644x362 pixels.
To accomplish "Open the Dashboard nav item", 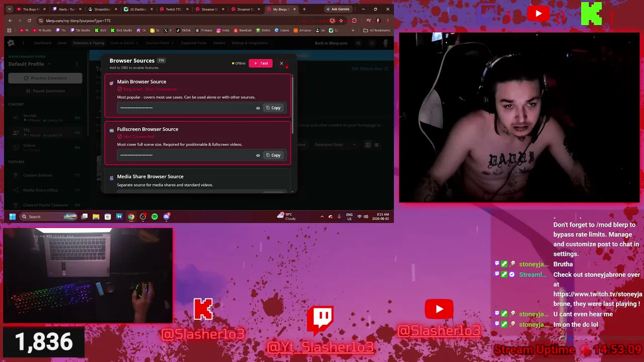I will point(42,43).
